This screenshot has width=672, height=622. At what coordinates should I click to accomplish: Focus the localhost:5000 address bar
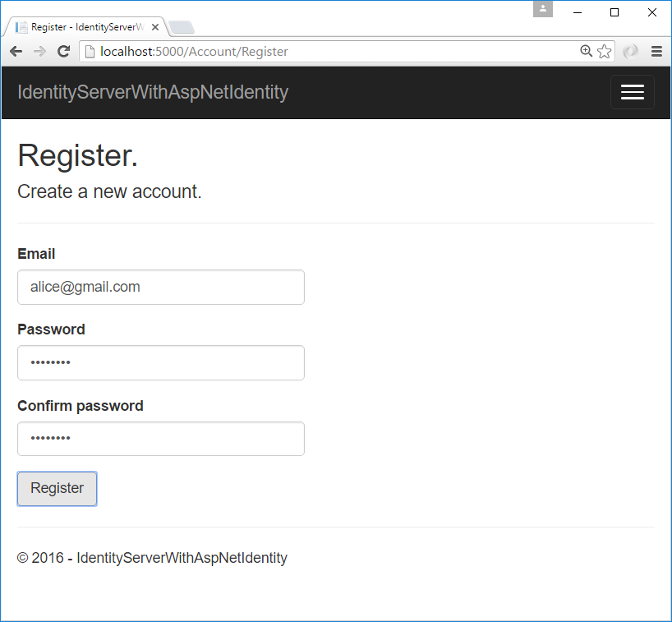tap(329, 52)
